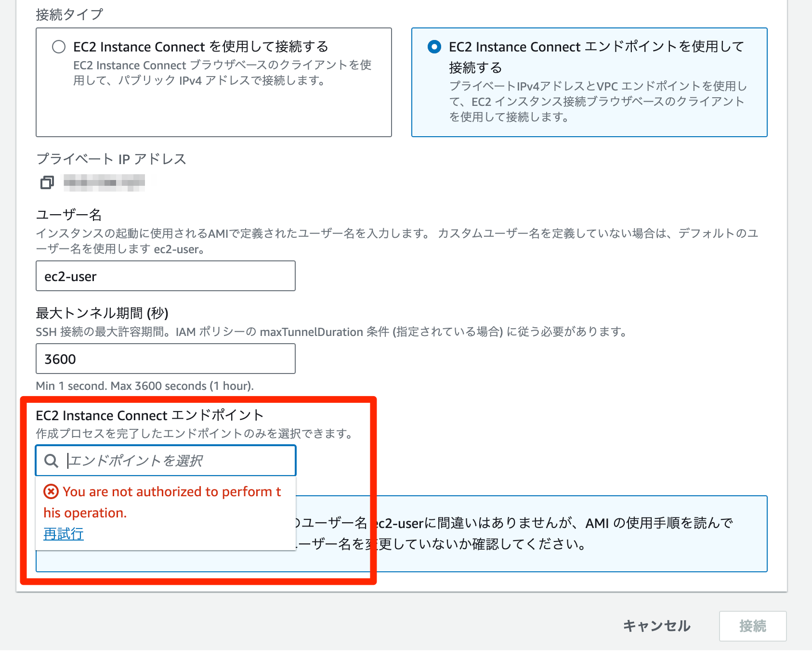Click the blurred private IP value
Viewport: 812px width, 670px height.
tap(104, 183)
